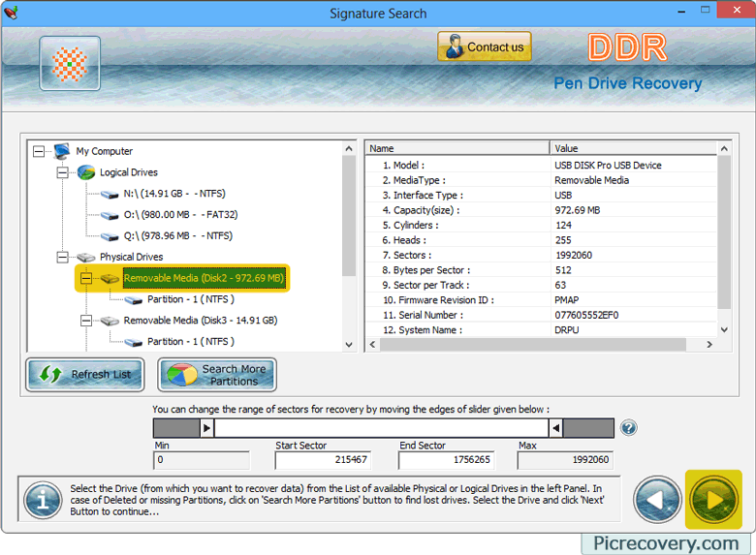
Task: Click the help question mark icon
Action: point(629,428)
